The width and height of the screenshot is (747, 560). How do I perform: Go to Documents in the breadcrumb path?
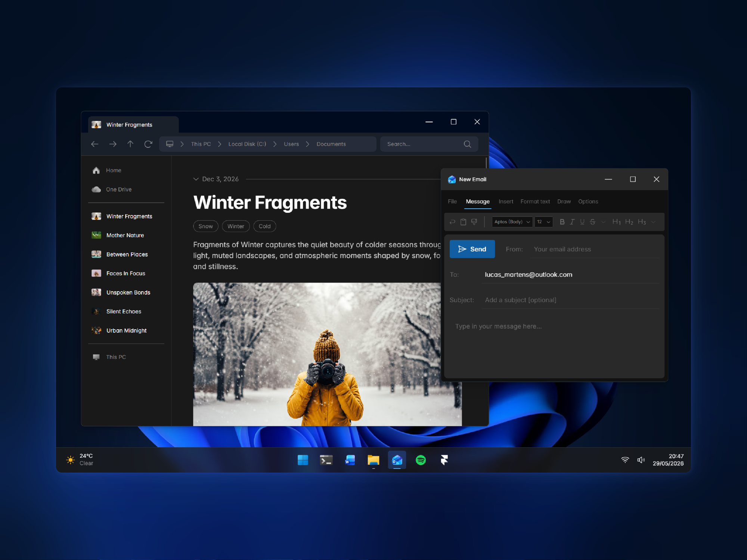pos(331,144)
